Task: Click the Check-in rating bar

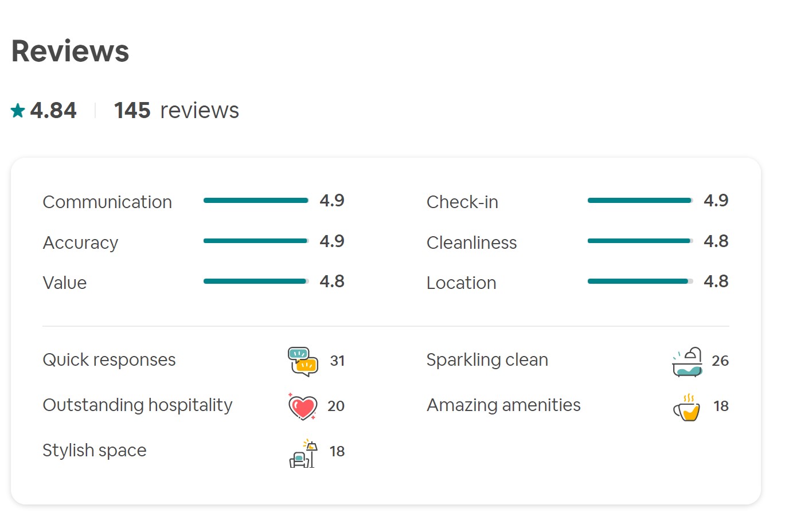Action: [x=640, y=201]
